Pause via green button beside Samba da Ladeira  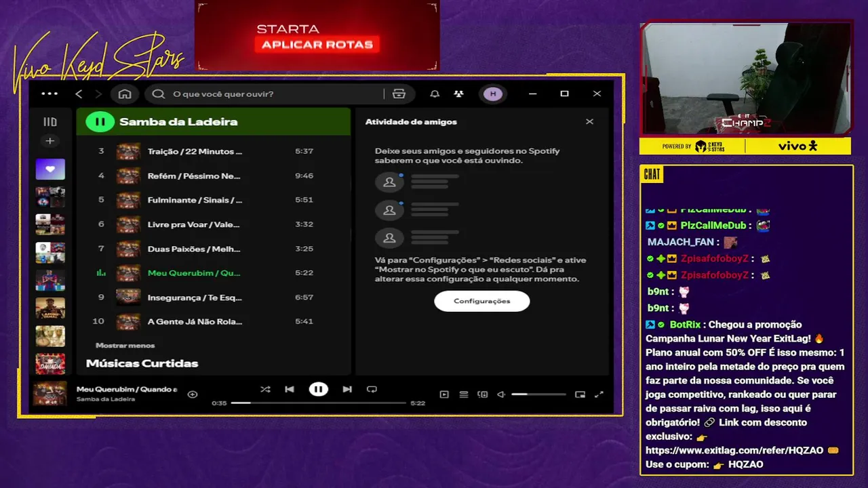tap(100, 122)
